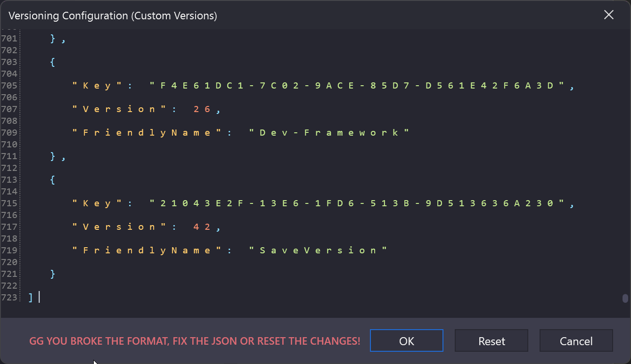Click the vertical scrollbar thumb

[625, 298]
